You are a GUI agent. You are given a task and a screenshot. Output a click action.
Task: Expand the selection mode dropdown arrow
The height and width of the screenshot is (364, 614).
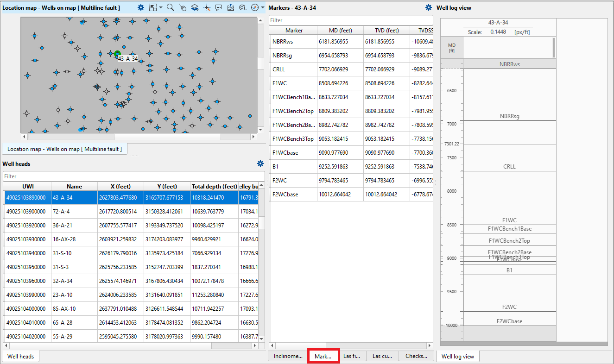pyautogui.click(x=161, y=8)
